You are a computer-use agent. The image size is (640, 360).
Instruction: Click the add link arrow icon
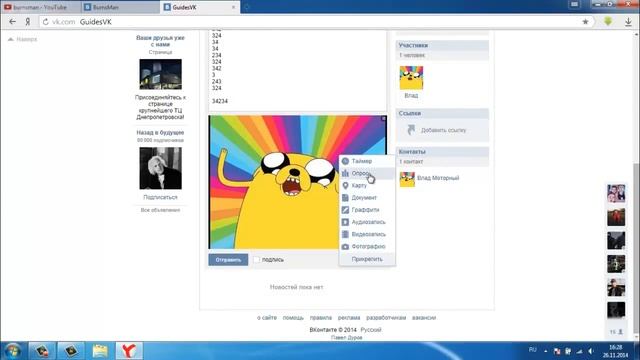click(x=411, y=130)
